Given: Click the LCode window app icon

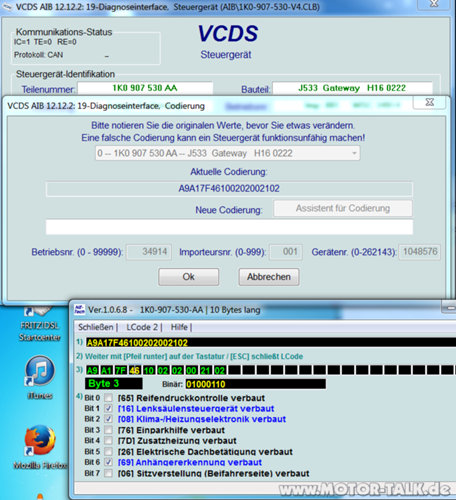Looking at the screenshot, I should 79,310.
